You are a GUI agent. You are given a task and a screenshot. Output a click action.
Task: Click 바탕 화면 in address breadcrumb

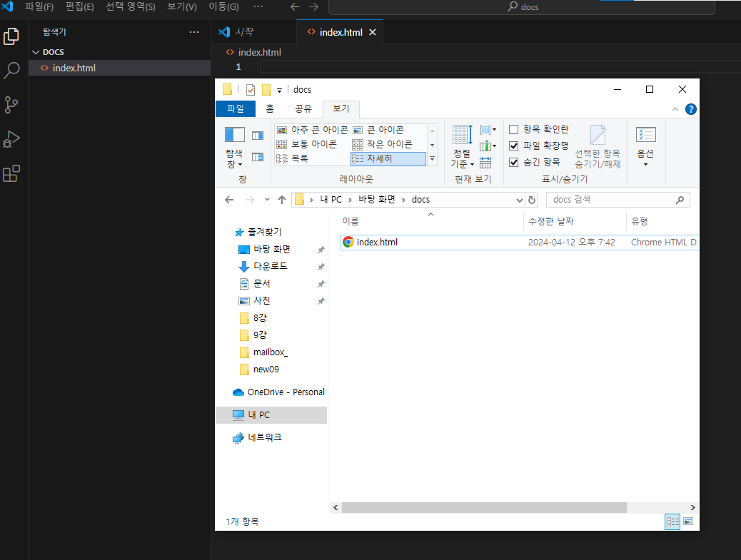377,199
